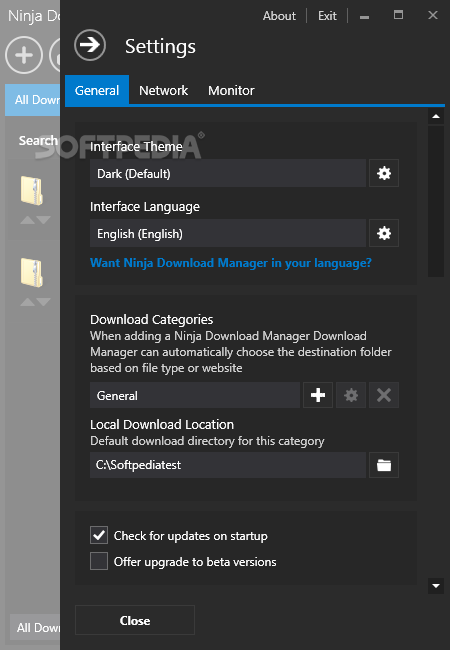
Task: Minimize the Ninja Download Manager window
Action: 365,17
